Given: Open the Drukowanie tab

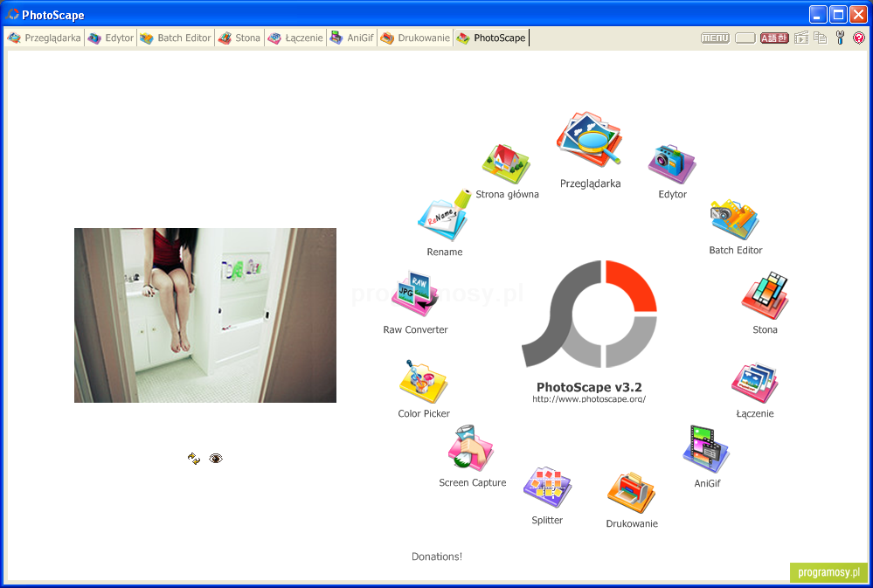Looking at the screenshot, I should click(415, 38).
